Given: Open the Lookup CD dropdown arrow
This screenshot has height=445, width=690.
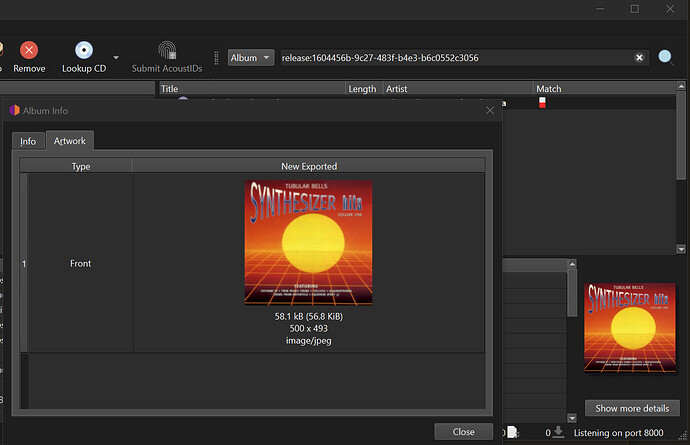Looking at the screenshot, I should tap(116, 58).
